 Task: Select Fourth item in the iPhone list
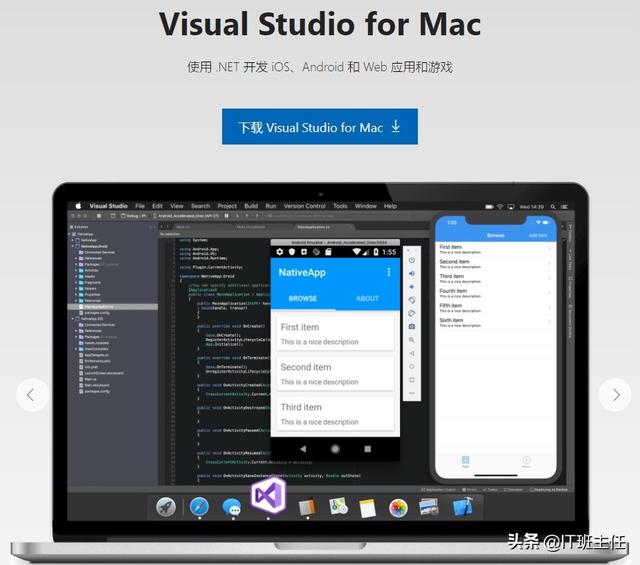(496, 293)
